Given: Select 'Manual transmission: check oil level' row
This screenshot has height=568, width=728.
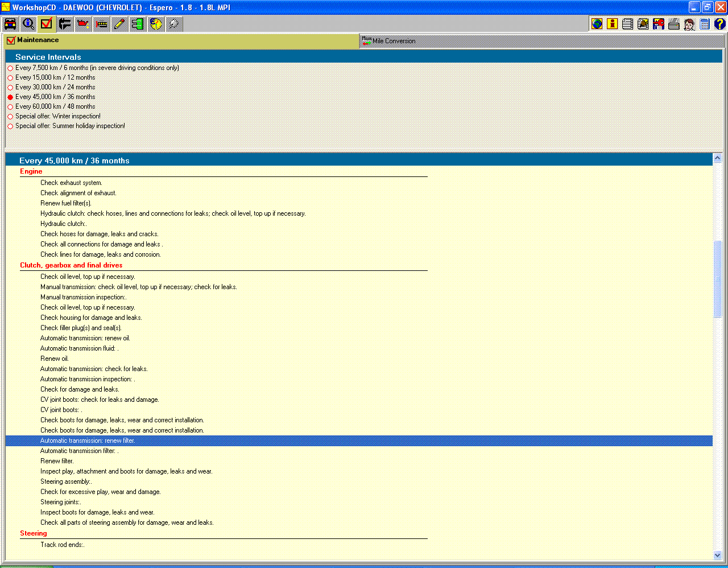Looking at the screenshot, I should coord(359,287).
